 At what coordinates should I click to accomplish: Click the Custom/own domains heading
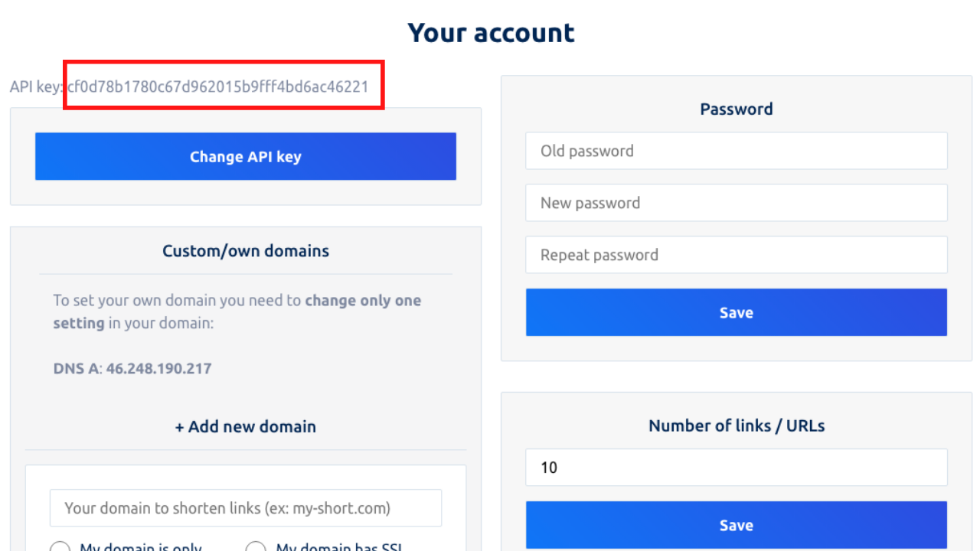pyautogui.click(x=245, y=251)
